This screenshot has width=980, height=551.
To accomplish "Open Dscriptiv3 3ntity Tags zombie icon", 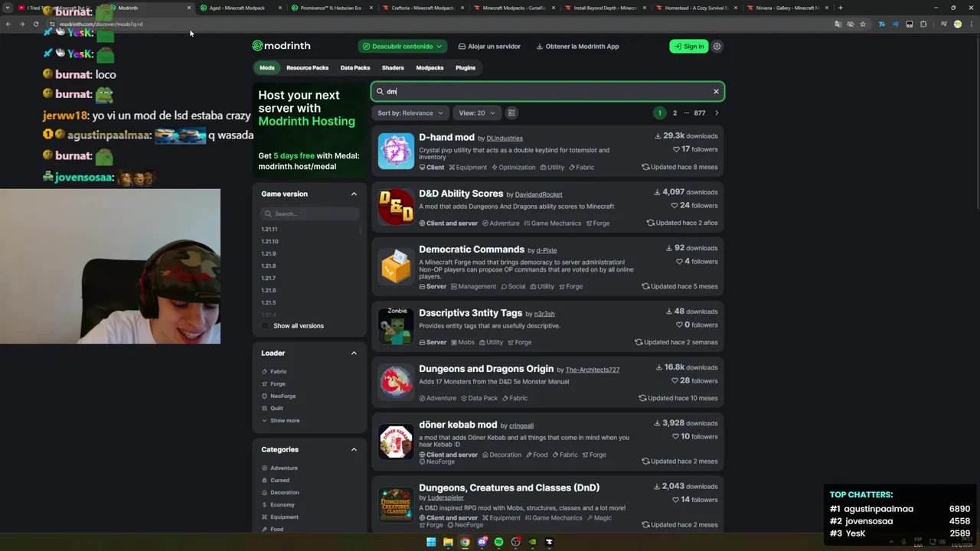I will [396, 326].
